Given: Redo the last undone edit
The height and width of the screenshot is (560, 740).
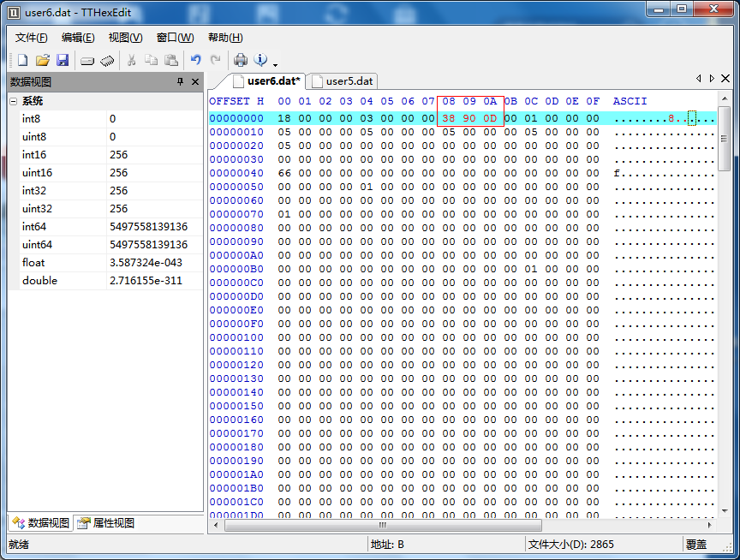Looking at the screenshot, I should (216, 59).
